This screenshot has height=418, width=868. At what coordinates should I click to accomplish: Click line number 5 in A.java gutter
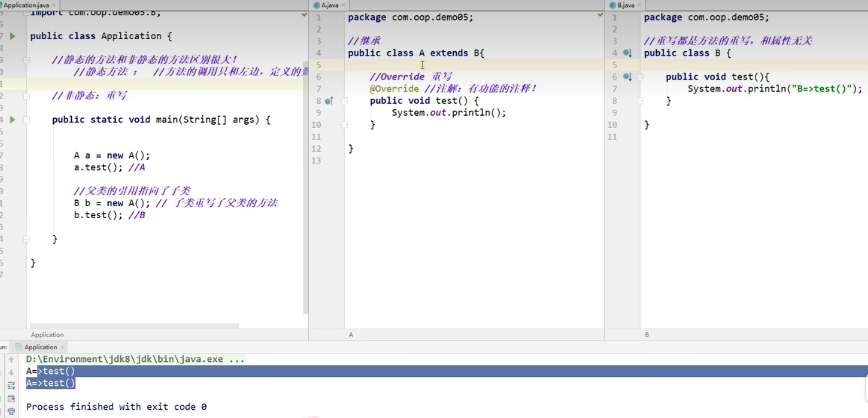318,65
